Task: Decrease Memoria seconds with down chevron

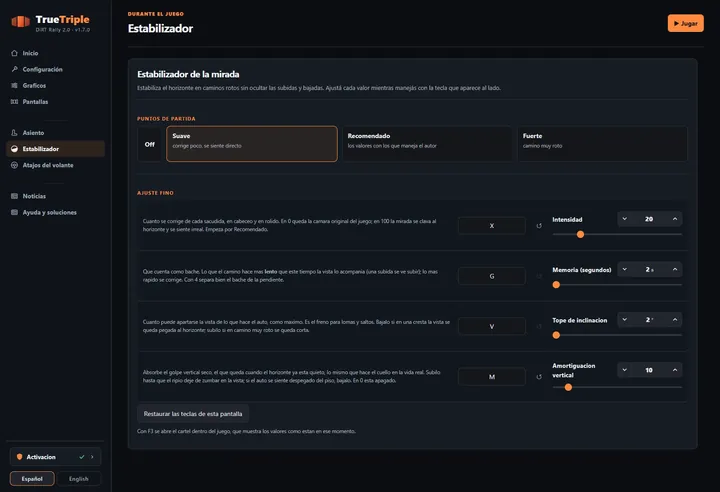Action: tap(624, 270)
